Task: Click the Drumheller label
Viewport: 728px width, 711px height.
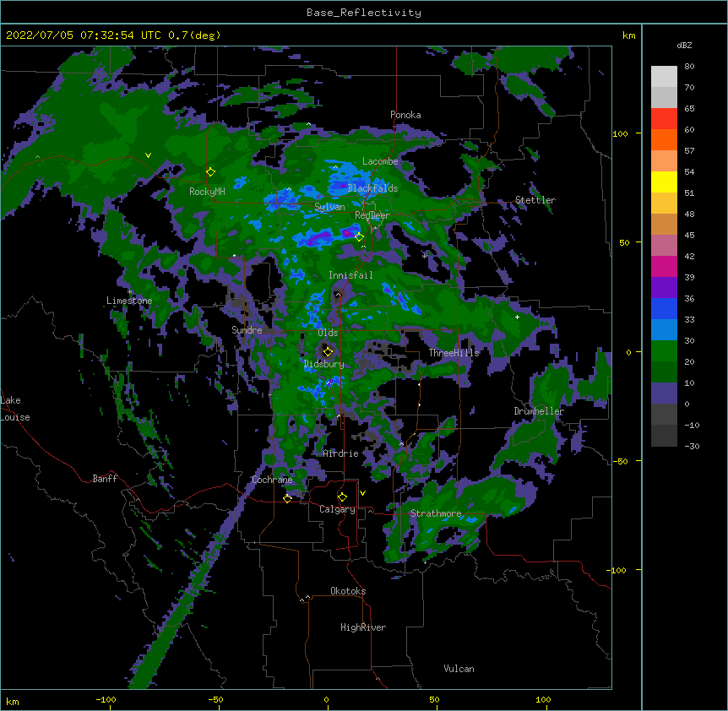Action: pyautogui.click(x=539, y=411)
